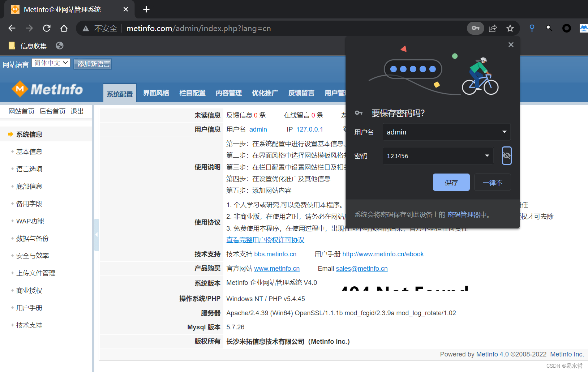This screenshot has height=372, width=588.
Task: Select the 内容管理 tab
Action: click(x=229, y=93)
